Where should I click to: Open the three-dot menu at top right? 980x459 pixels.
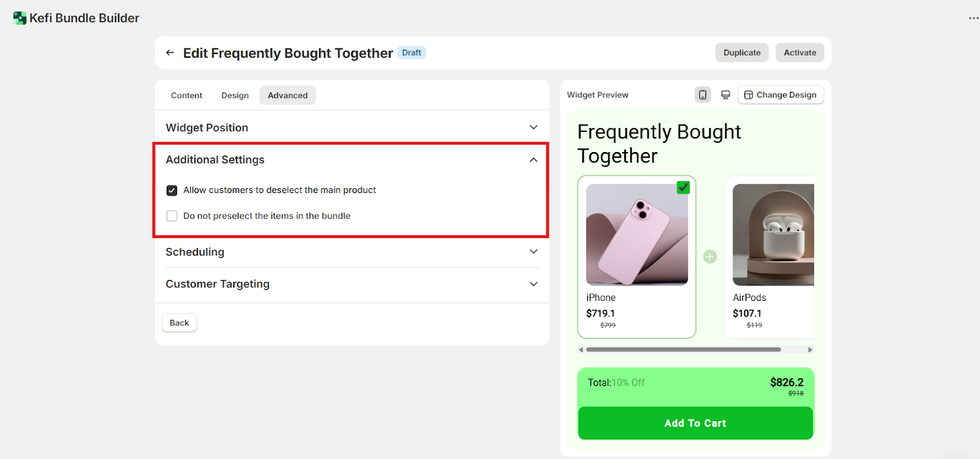(973, 18)
